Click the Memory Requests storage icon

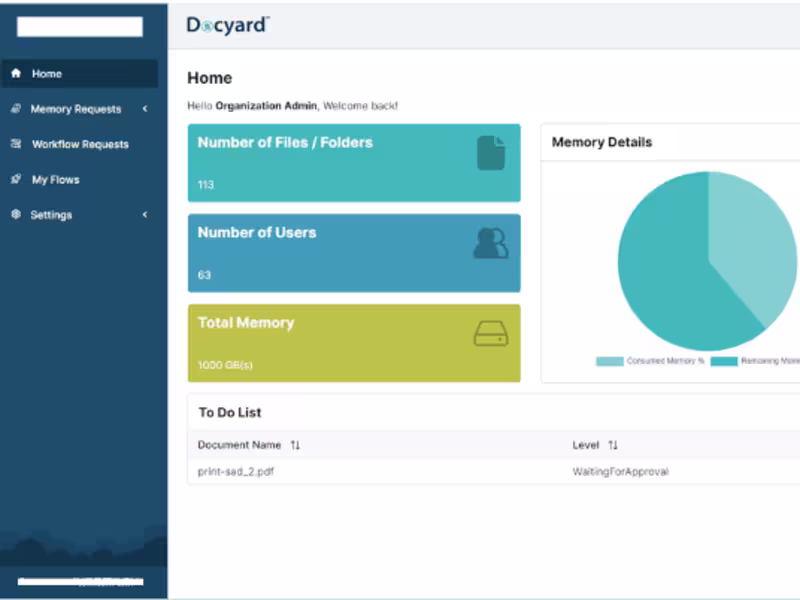point(15,108)
